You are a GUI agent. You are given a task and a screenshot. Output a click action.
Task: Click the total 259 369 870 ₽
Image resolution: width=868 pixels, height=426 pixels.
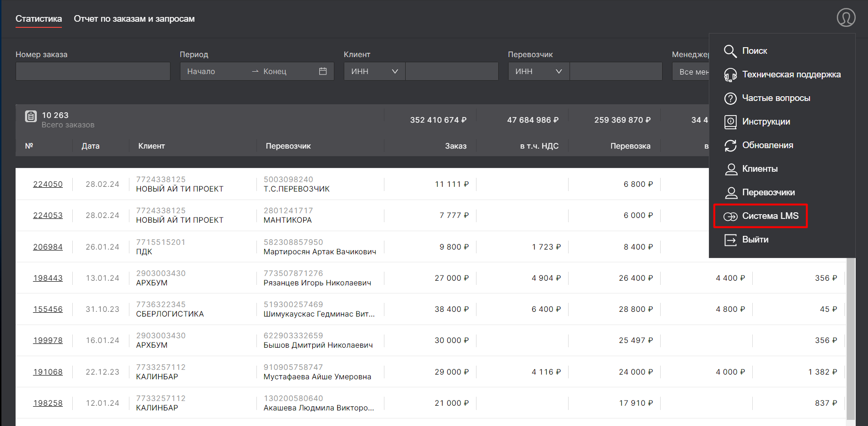[622, 120]
